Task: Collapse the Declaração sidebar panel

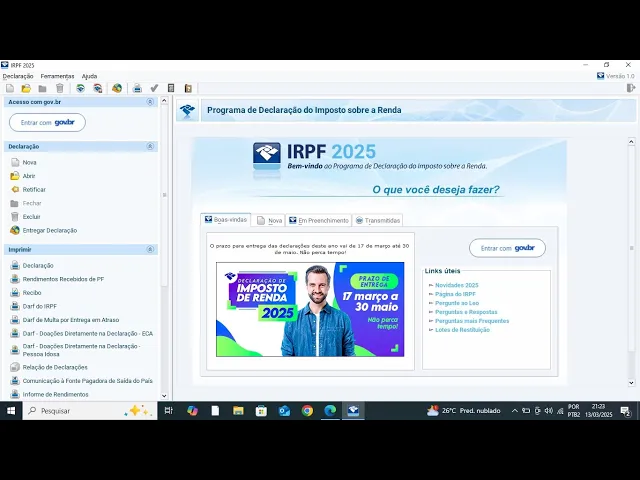Action: pyautogui.click(x=150, y=146)
